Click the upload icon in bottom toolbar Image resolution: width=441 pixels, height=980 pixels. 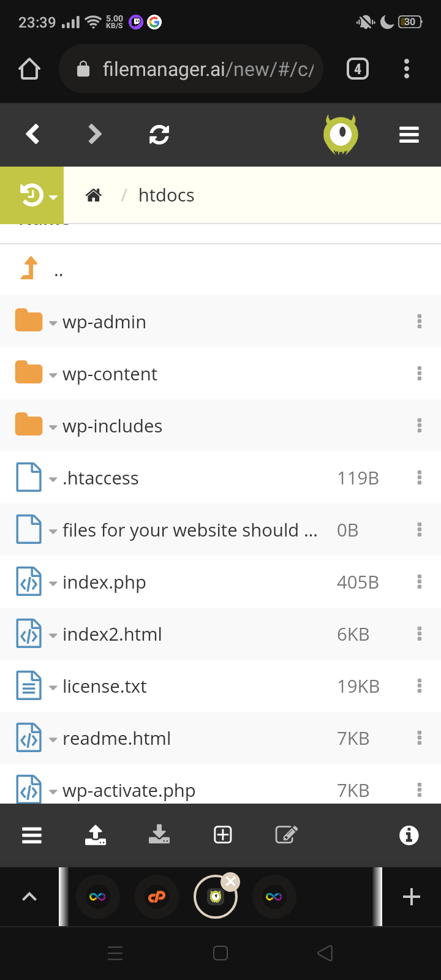point(96,835)
